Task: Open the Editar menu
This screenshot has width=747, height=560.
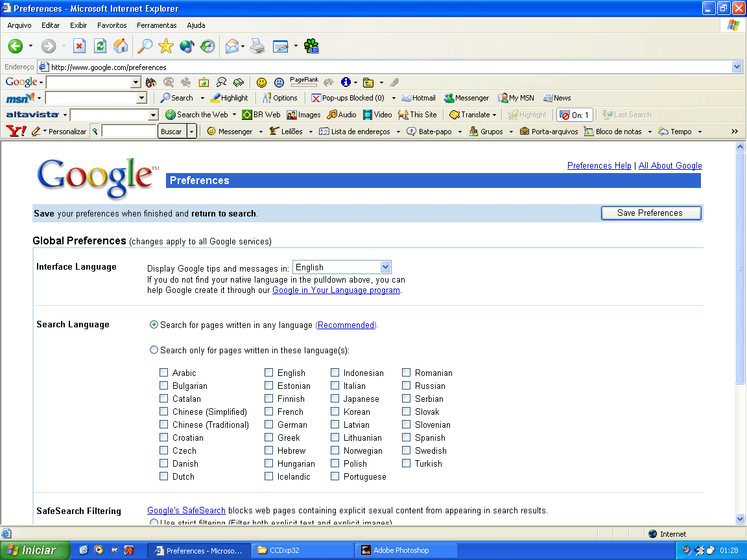Action: coord(51,25)
